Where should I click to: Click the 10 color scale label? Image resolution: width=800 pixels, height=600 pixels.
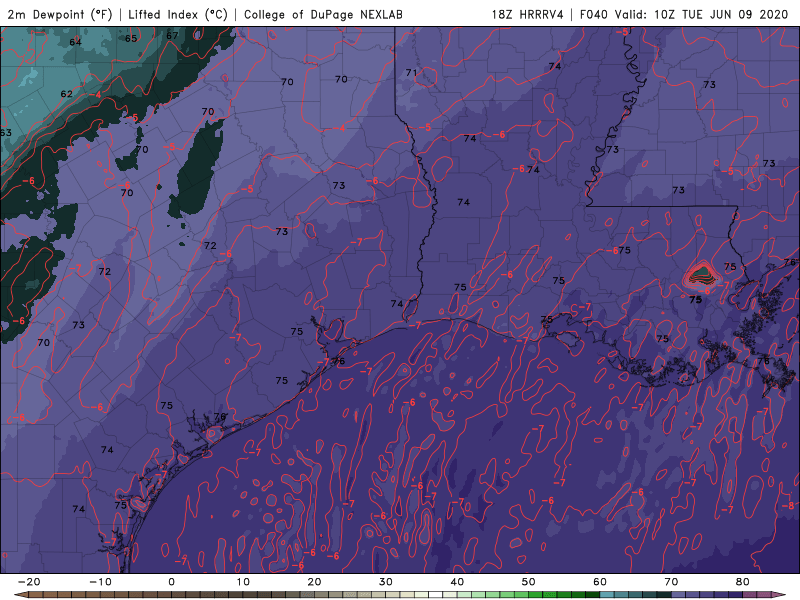click(x=243, y=582)
